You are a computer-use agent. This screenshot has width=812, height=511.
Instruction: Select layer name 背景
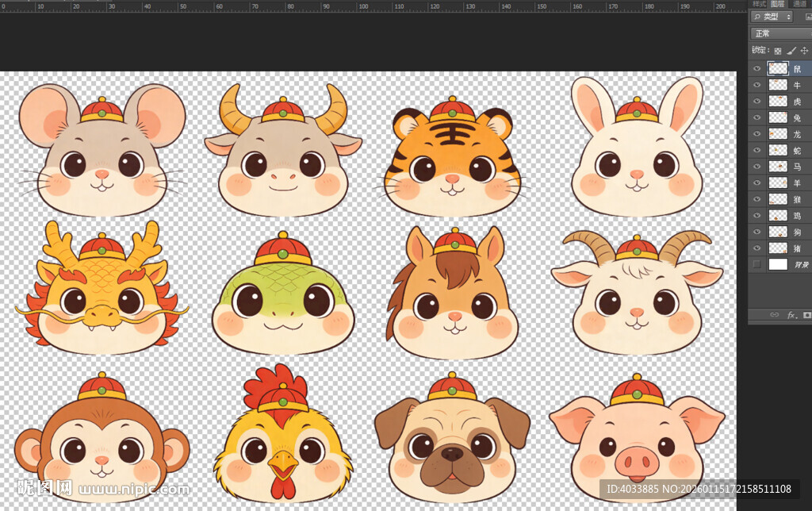pyautogui.click(x=802, y=265)
